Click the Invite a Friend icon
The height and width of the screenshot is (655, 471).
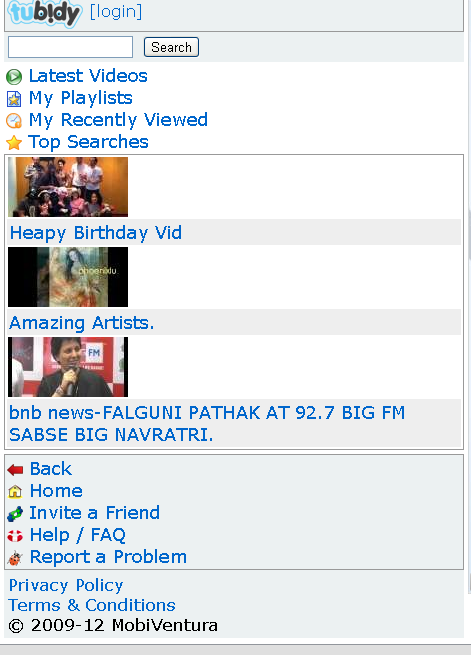(15, 514)
